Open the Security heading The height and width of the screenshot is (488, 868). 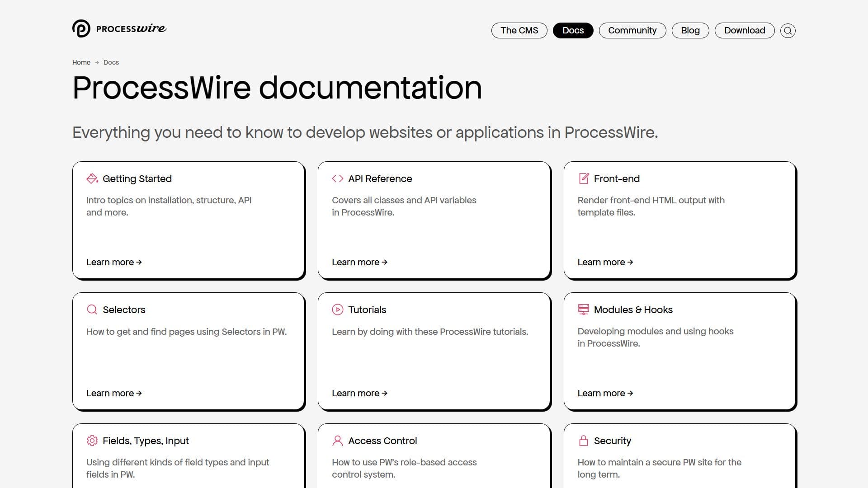coord(612,441)
